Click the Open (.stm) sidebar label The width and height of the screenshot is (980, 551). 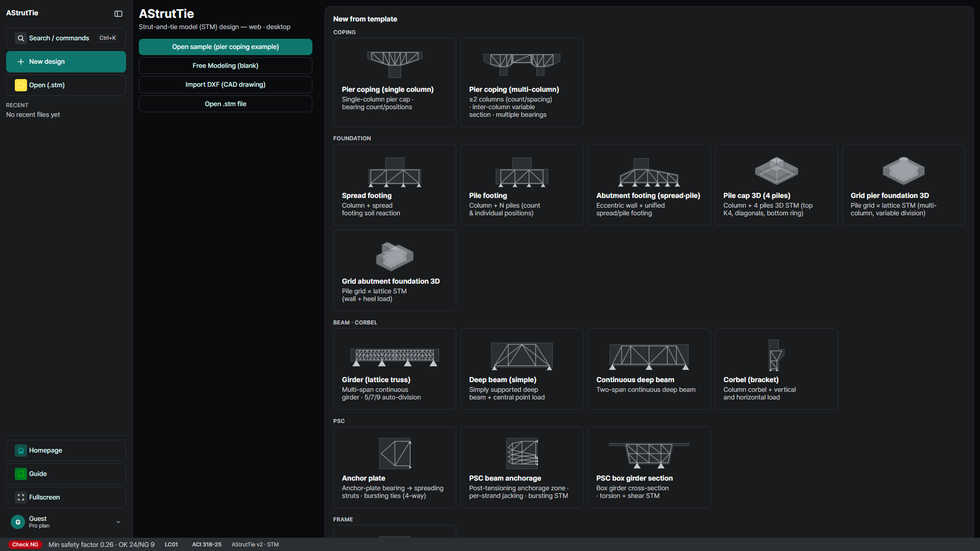click(47, 85)
